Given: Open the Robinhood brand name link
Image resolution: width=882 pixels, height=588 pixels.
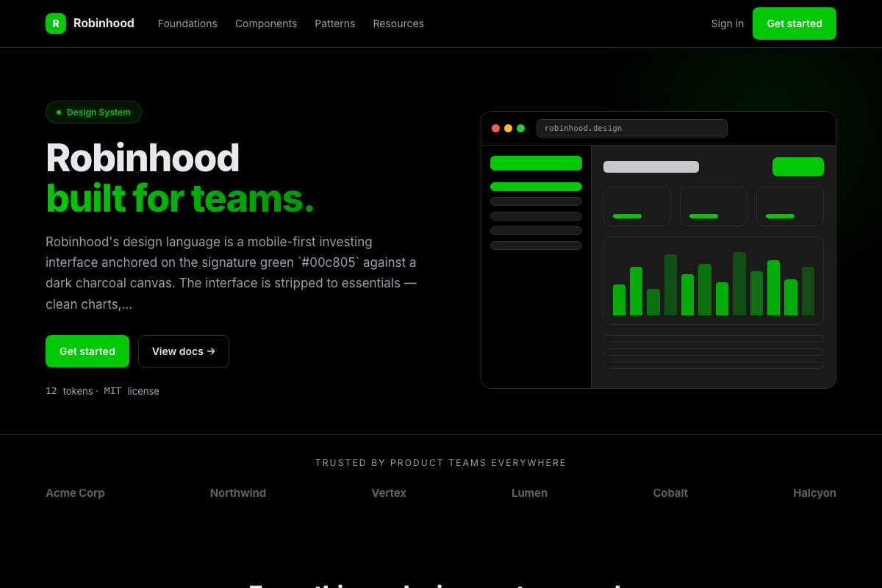Looking at the screenshot, I should tap(104, 24).
